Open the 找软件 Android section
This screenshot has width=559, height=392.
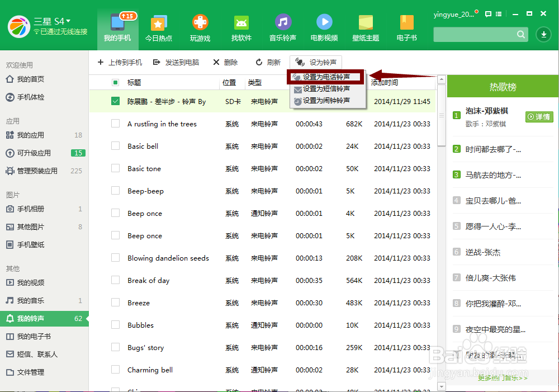pyautogui.click(x=241, y=29)
